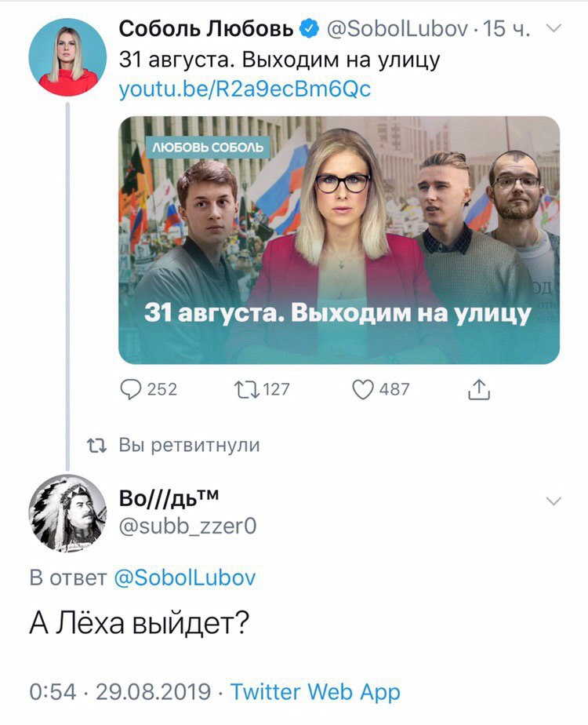Image resolution: width=588 pixels, height=725 pixels.
Task: Click the Во///дь™ display name
Action: [x=169, y=499]
